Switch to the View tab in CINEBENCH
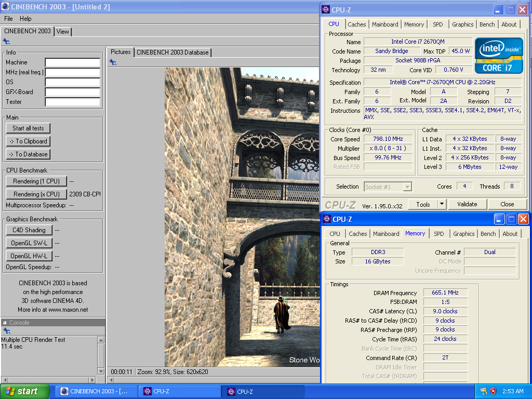Viewport: 532px width, 399px height. [63, 32]
